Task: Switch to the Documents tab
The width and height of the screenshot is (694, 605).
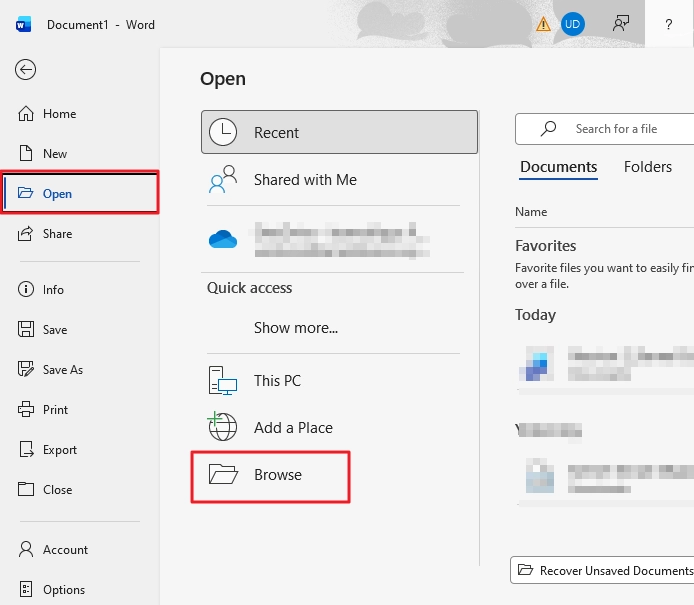Action: point(559,167)
